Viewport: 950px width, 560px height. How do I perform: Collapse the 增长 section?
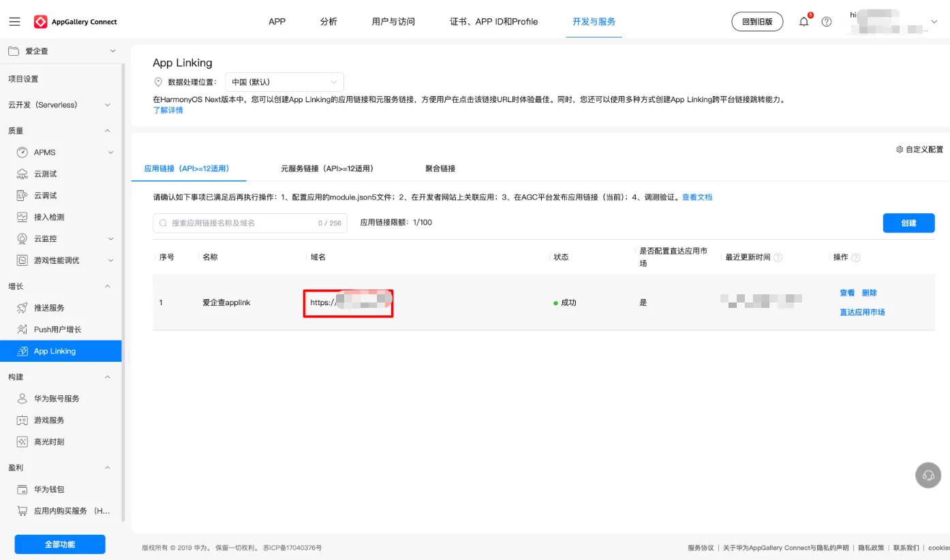(108, 287)
